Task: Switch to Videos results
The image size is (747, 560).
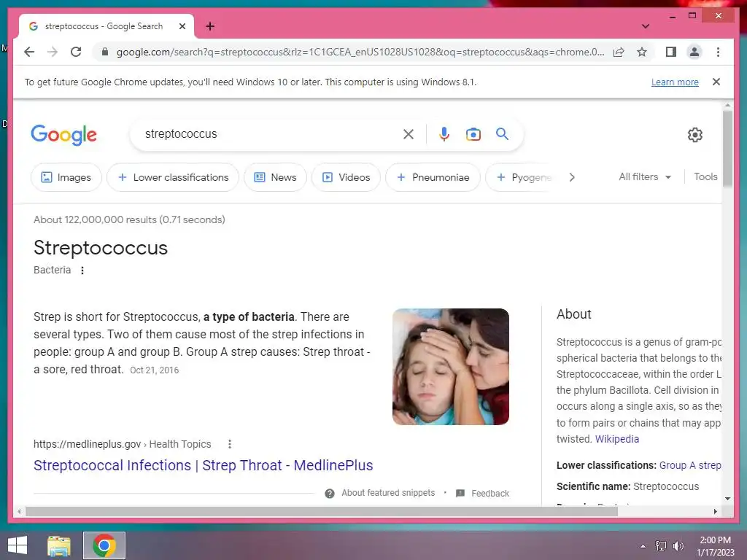Action: [x=346, y=177]
